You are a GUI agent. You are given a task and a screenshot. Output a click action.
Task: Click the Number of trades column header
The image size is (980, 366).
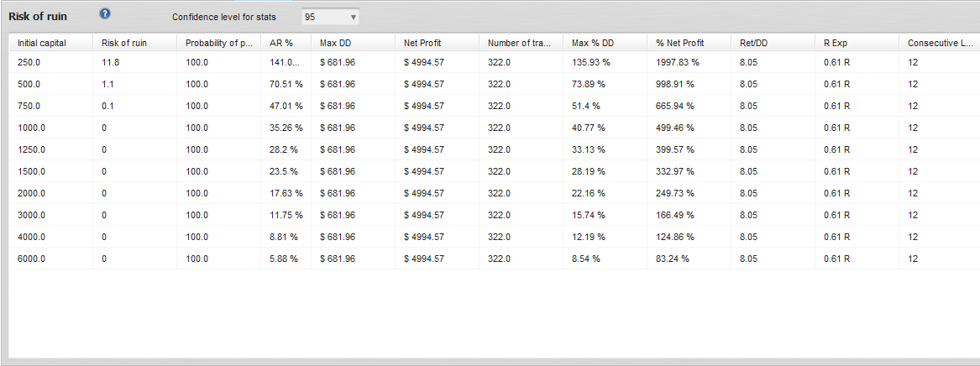click(519, 42)
